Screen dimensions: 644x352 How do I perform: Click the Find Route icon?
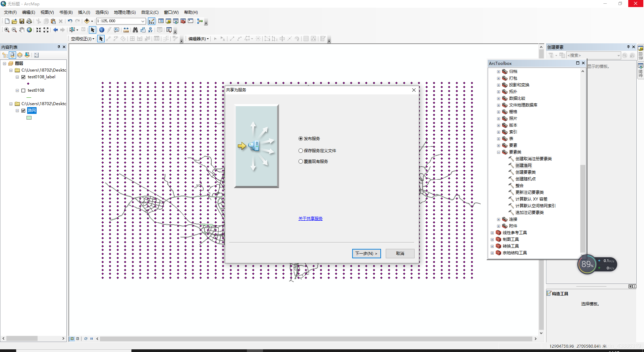tap(143, 30)
